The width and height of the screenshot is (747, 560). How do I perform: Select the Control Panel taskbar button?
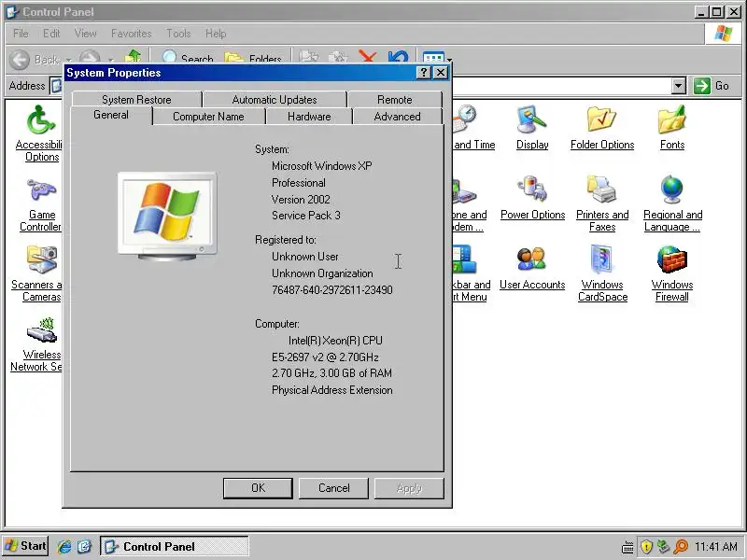pyautogui.click(x=175, y=546)
